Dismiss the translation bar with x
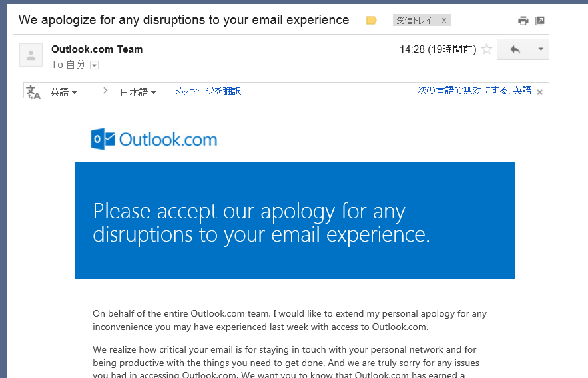 [539, 92]
